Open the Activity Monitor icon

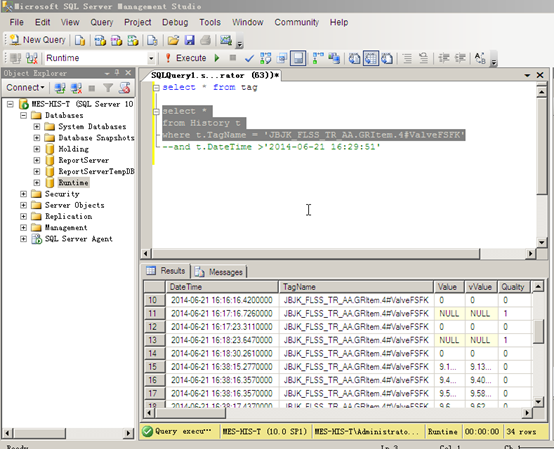225,40
